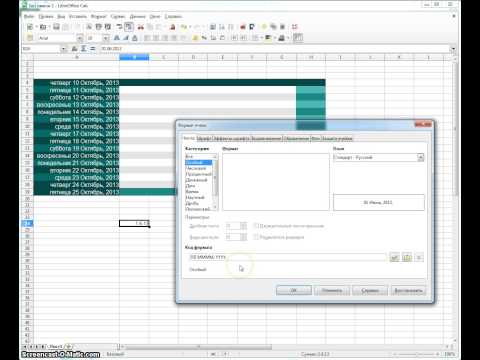Edit the comment for the format code
480x360 pixels.
click(x=407, y=257)
